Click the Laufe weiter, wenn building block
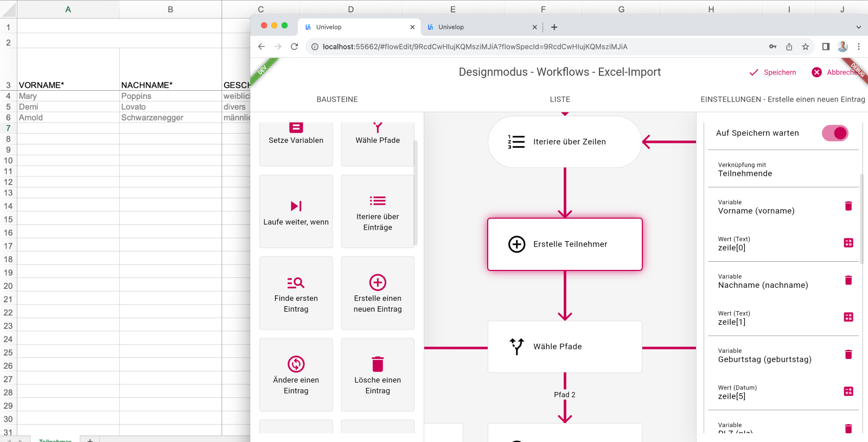 (x=296, y=211)
